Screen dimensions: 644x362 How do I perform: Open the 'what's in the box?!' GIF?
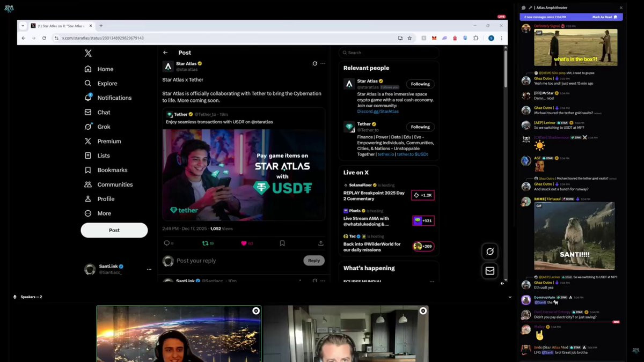575,47
